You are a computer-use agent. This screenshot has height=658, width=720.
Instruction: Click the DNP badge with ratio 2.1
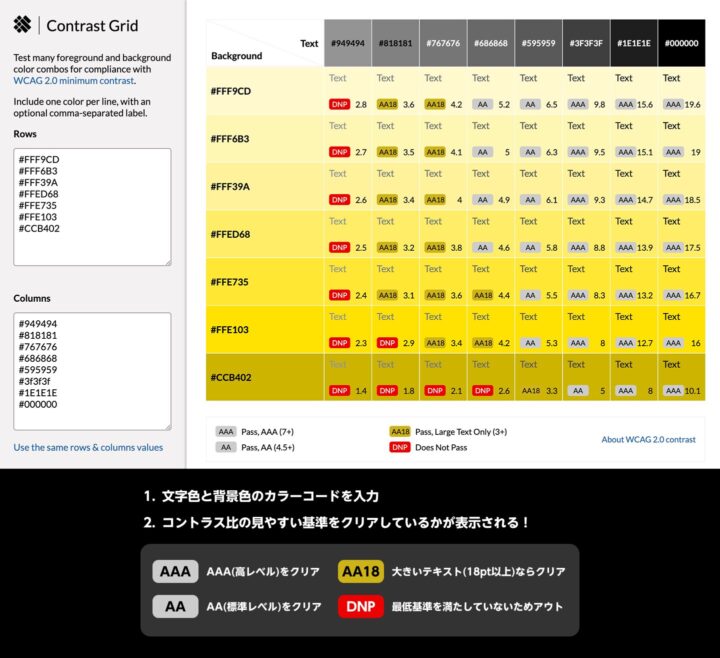(435, 391)
